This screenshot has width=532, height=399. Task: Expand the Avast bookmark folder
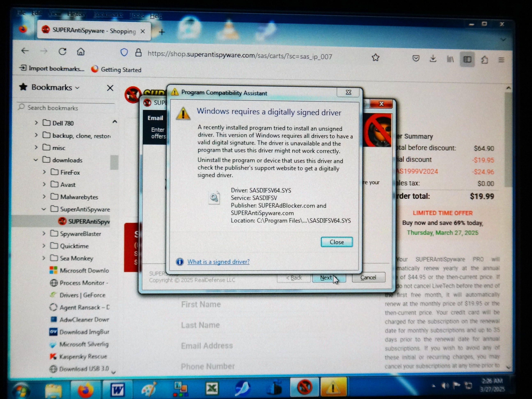pos(44,184)
